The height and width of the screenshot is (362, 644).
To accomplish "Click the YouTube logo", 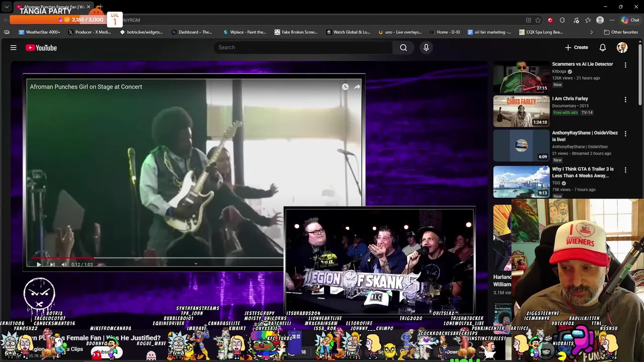I will (41, 48).
